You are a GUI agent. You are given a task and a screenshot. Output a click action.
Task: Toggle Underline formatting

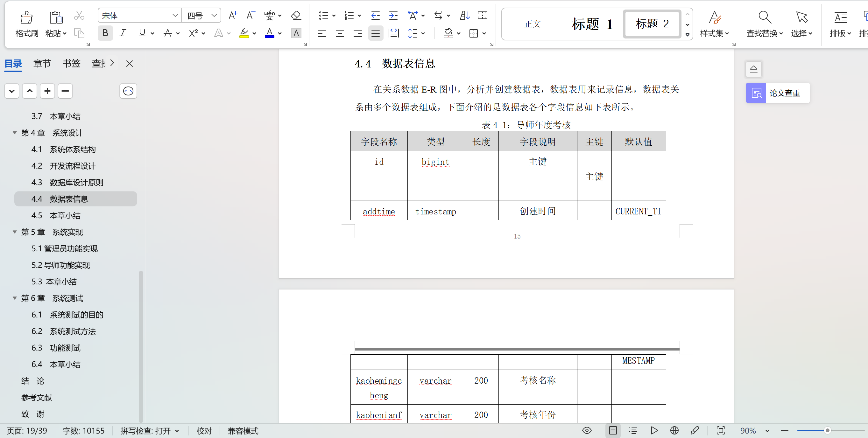(142, 33)
